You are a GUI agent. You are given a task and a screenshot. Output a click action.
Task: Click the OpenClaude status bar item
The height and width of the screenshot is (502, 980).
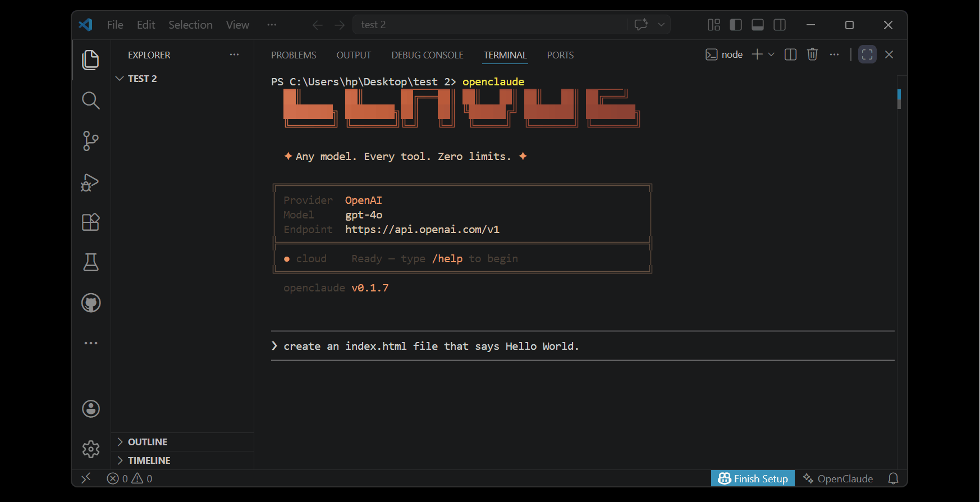point(838,478)
